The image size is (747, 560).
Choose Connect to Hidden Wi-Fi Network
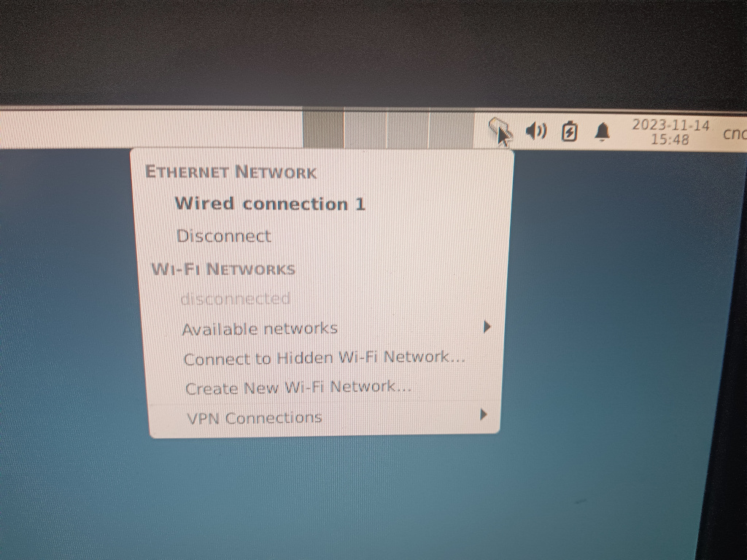(324, 358)
